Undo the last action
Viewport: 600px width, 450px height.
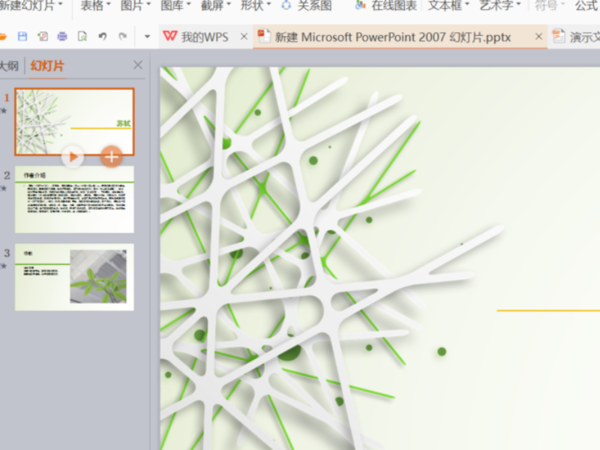point(103,36)
